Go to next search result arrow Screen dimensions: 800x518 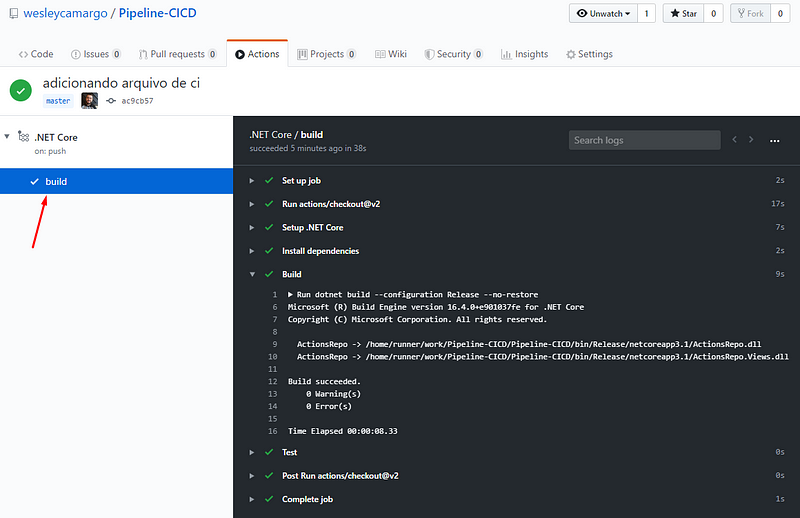pyautogui.click(x=751, y=141)
